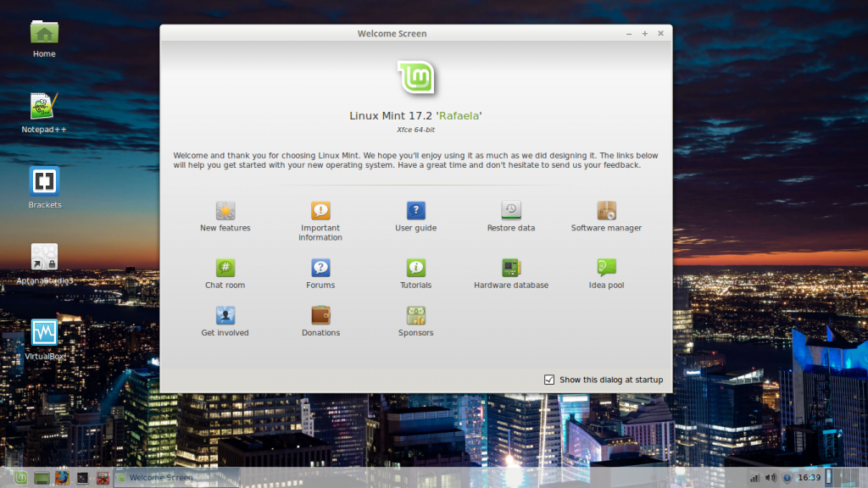Image resolution: width=868 pixels, height=488 pixels.
Task: Open the Hardware database
Action: point(510,269)
